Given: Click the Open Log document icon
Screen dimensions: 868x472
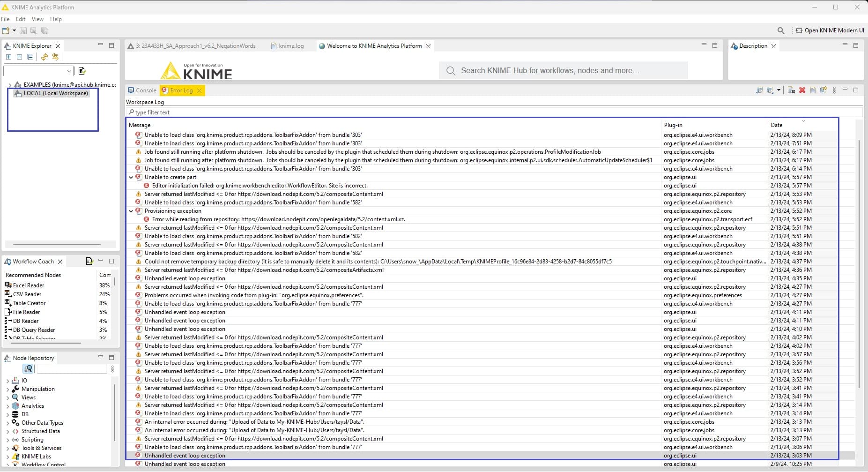Looking at the screenshot, I should [x=813, y=90].
